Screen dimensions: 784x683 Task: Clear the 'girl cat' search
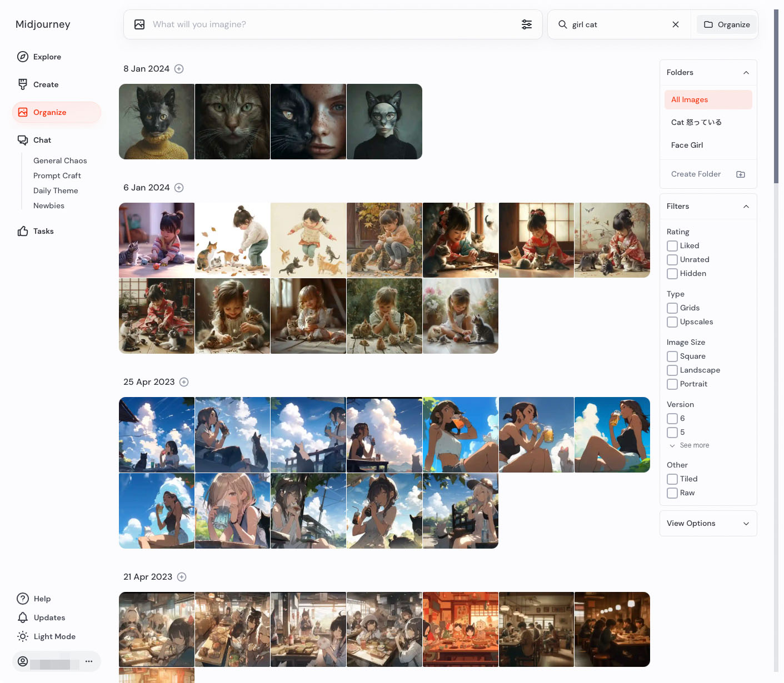676,24
